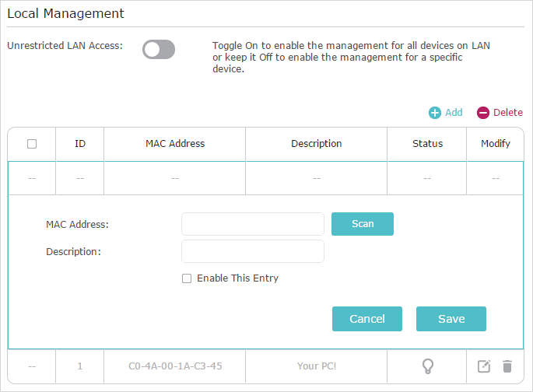Check the select-all checkbox in table header
The height and width of the screenshot is (392, 533).
(x=32, y=144)
